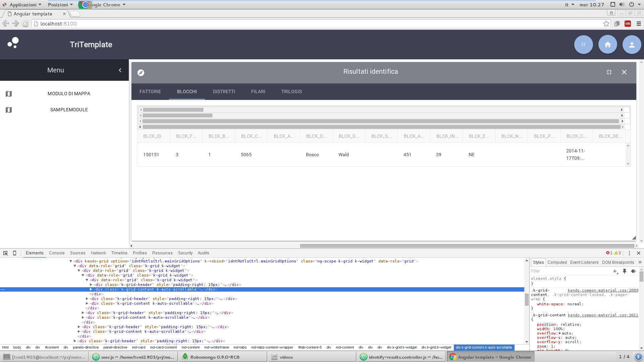644x362 pixels.
Task: Collapse the Menu sidebar chevron
Action: pos(120,70)
